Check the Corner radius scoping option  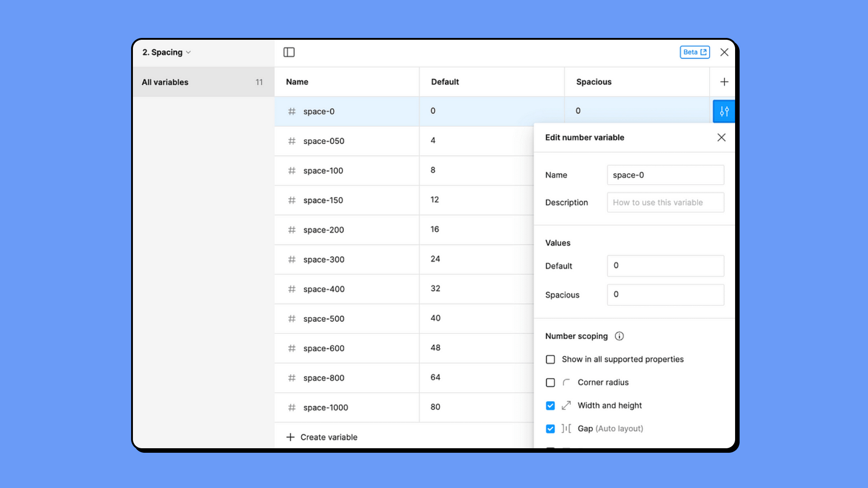[x=550, y=383]
